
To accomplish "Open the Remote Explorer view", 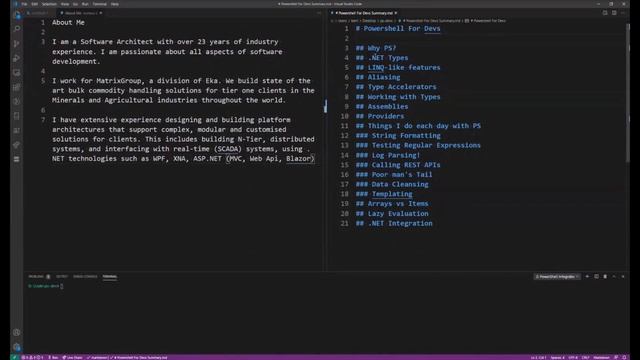I will pos(17,73).
